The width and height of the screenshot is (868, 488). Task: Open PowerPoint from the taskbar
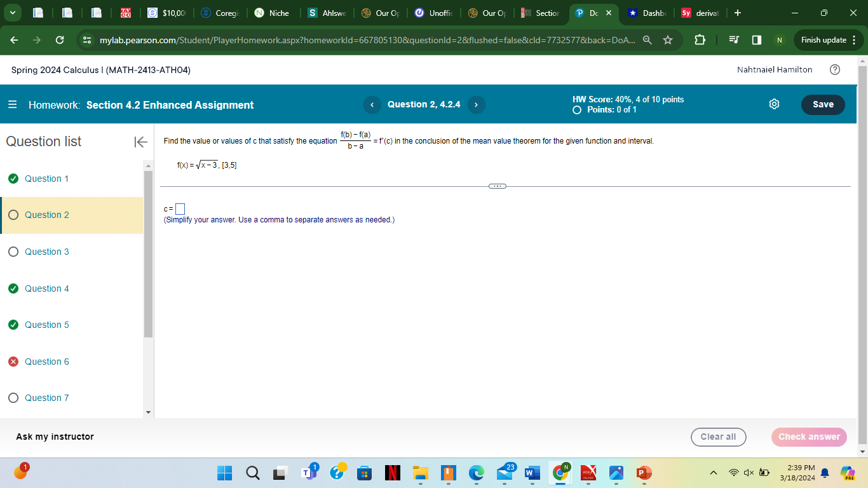(x=644, y=473)
